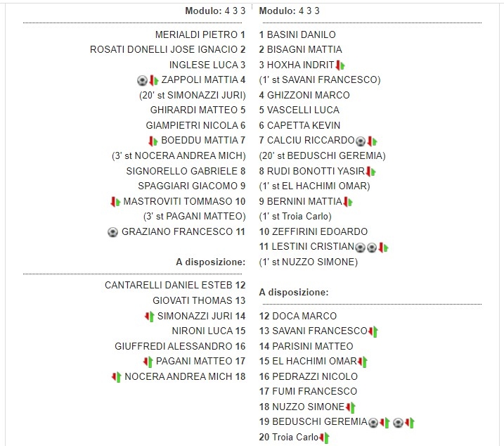Click the substitution arrow beside MASTROVITI TOMMASO
Screen dimensions: 504x446
116,201
